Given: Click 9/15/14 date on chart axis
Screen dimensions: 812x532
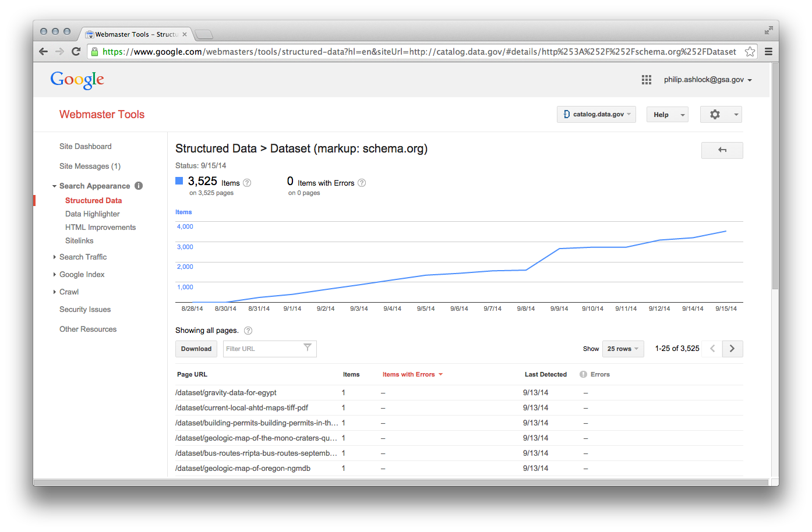Looking at the screenshot, I should pyautogui.click(x=726, y=308).
